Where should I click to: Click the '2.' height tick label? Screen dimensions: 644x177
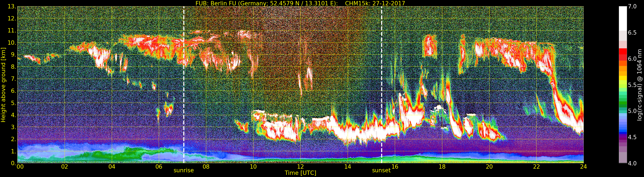point(14,139)
